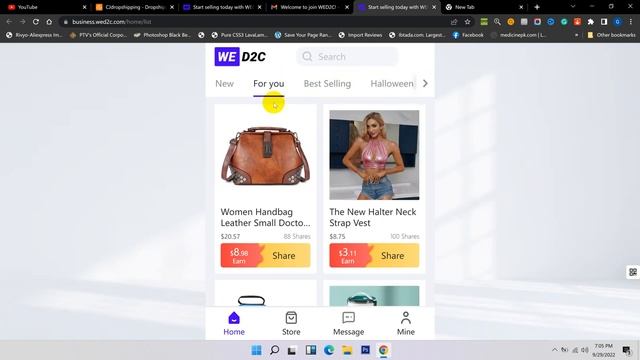Share this page from address bar
Image resolution: width=640 pixels, height=360 pixels.
pos(454,22)
